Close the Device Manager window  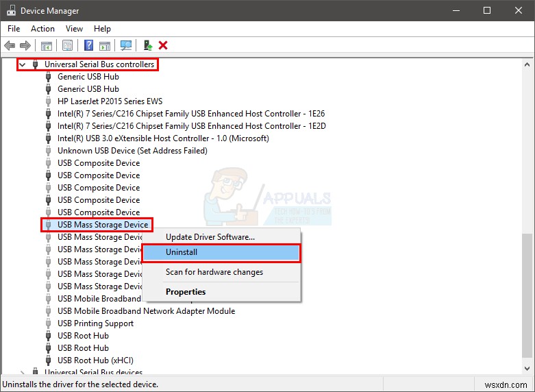519,10
